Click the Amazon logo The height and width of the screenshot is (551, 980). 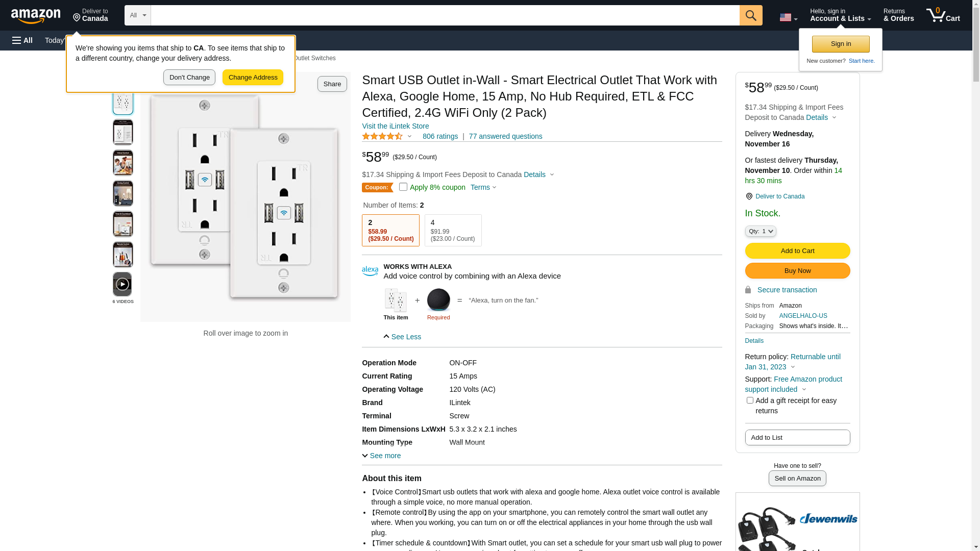36,16
